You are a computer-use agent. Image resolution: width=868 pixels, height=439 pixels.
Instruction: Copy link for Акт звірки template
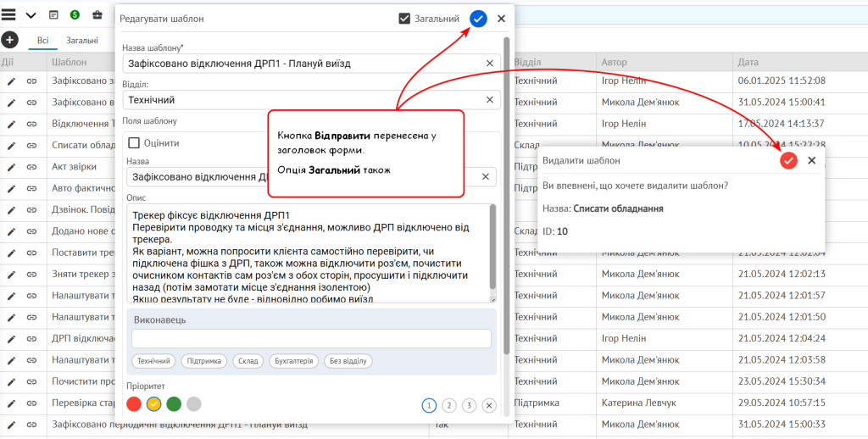pos(31,167)
